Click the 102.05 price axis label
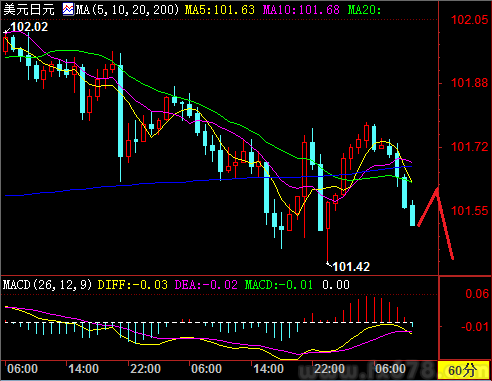This screenshot has width=492, height=381. tap(469, 20)
